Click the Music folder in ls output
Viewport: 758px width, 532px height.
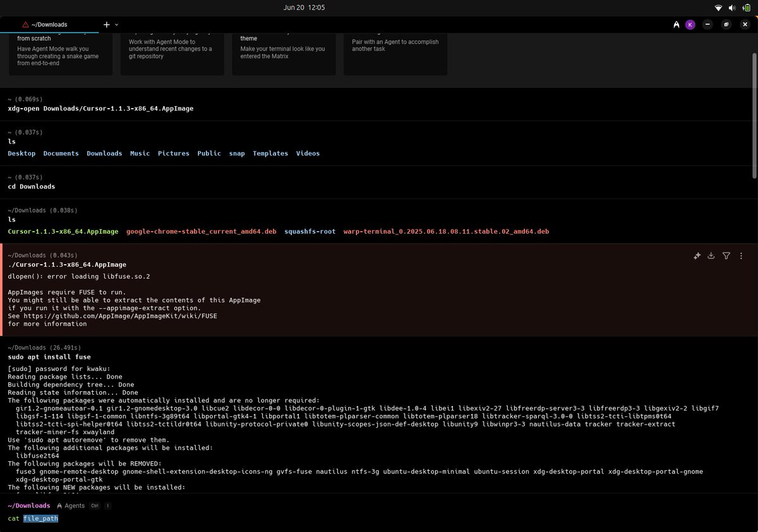[140, 154]
